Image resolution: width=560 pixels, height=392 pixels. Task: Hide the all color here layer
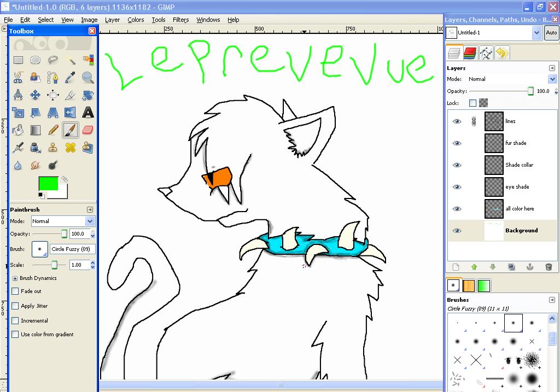click(x=457, y=208)
